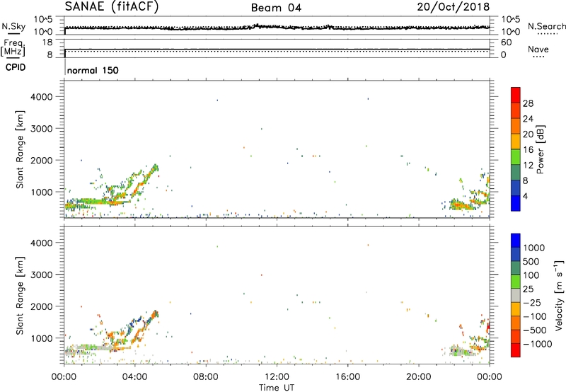Click the N.Sky legend label

point(13,26)
